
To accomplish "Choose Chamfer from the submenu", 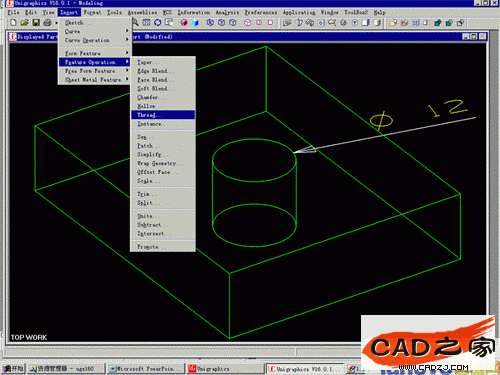I will coord(163,97).
